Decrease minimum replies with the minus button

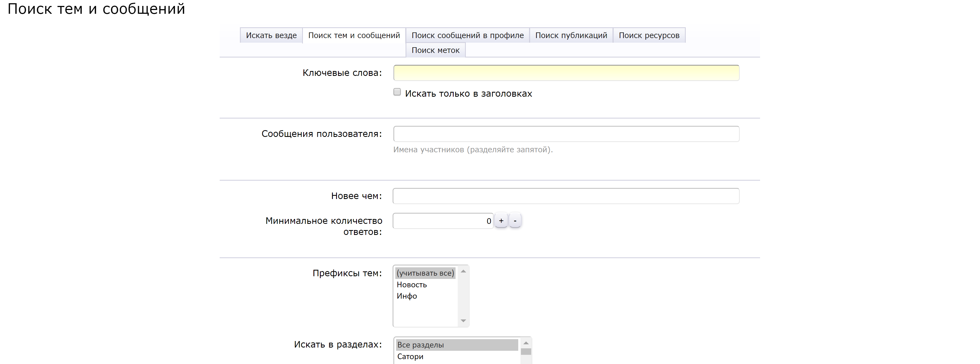coord(516,220)
